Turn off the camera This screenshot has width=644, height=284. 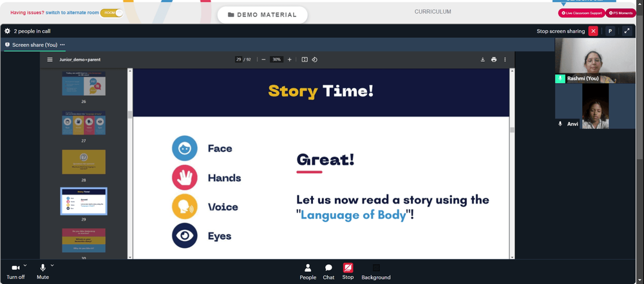tap(15, 272)
